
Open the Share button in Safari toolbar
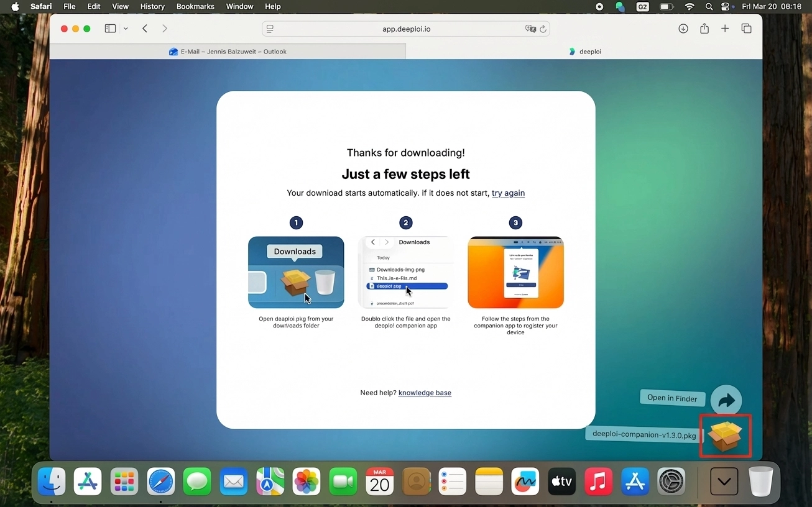(704, 29)
